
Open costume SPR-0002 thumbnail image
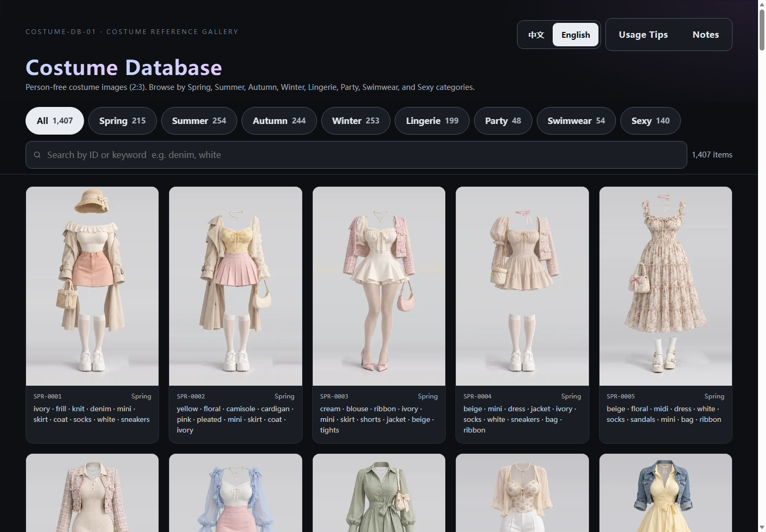coord(236,286)
